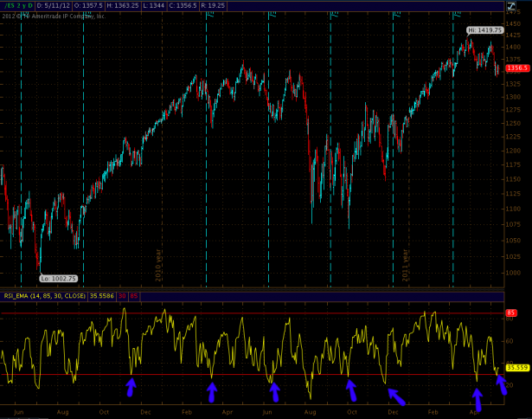This screenshot has height=419, width=532.
Task: Click the red 85 badge on RSI axis
Action: pos(511,313)
